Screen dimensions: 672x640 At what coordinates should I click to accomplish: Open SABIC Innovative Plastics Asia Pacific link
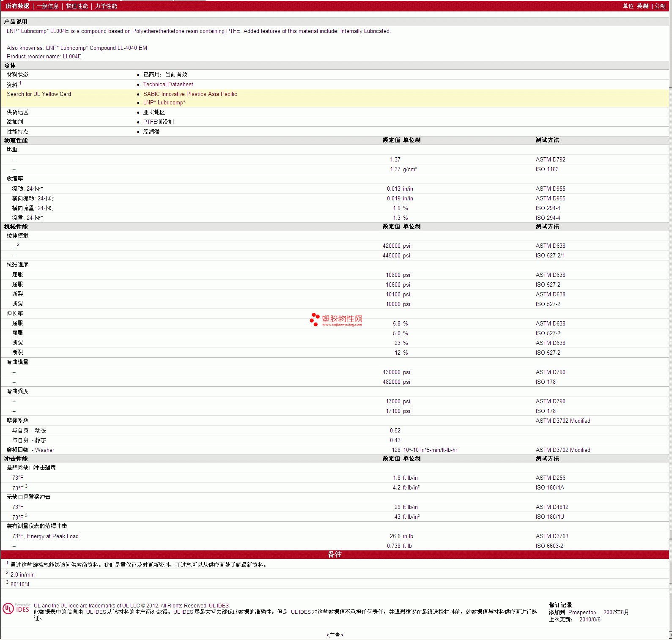[x=190, y=94]
